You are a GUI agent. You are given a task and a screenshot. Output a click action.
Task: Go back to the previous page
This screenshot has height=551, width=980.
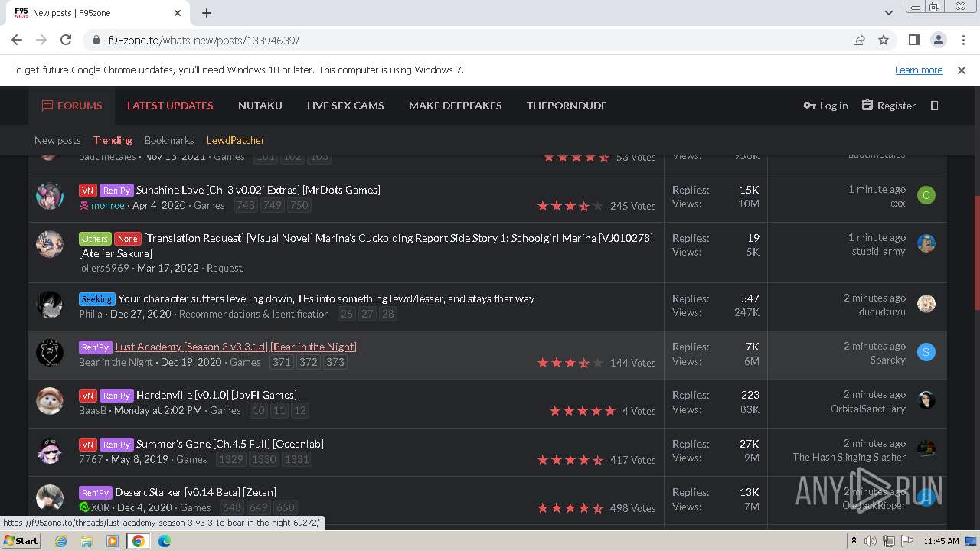click(x=17, y=40)
